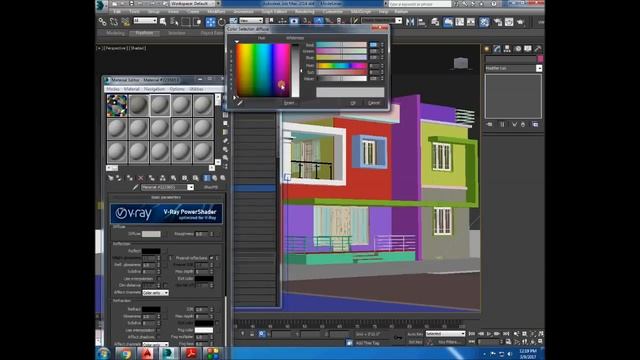Click the Create panel star icon
640x360 pixels.
click(487, 49)
